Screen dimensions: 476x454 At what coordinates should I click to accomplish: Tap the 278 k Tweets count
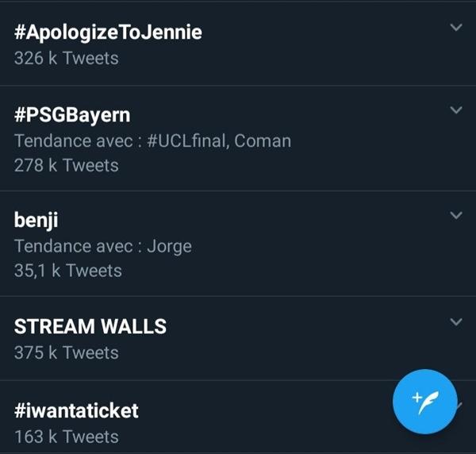(x=66, y=166)
